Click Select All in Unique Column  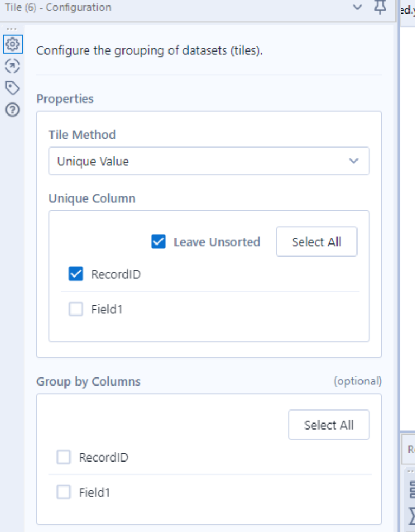(x=316, y=242)
